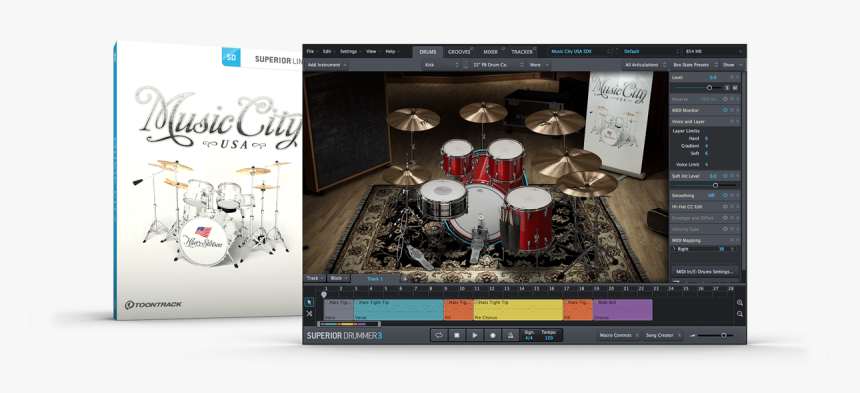
Task: Switch to the MIXER tab
Action: [490, 52]
